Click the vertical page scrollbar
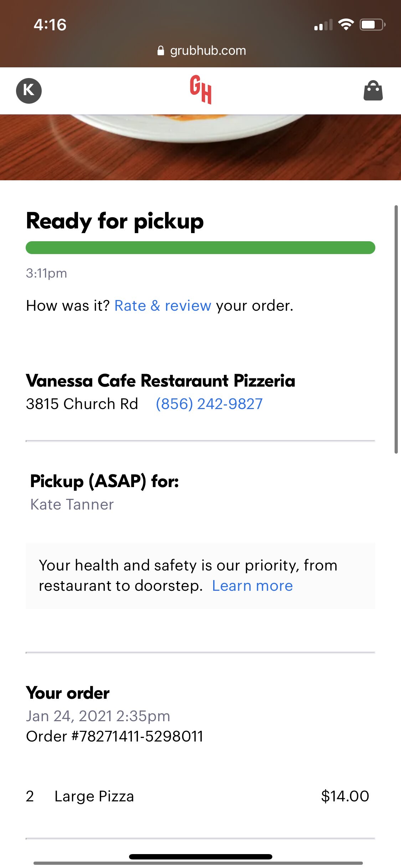This screenshot has width=401, height=868. pyautogui.click(x=396, y=329)
